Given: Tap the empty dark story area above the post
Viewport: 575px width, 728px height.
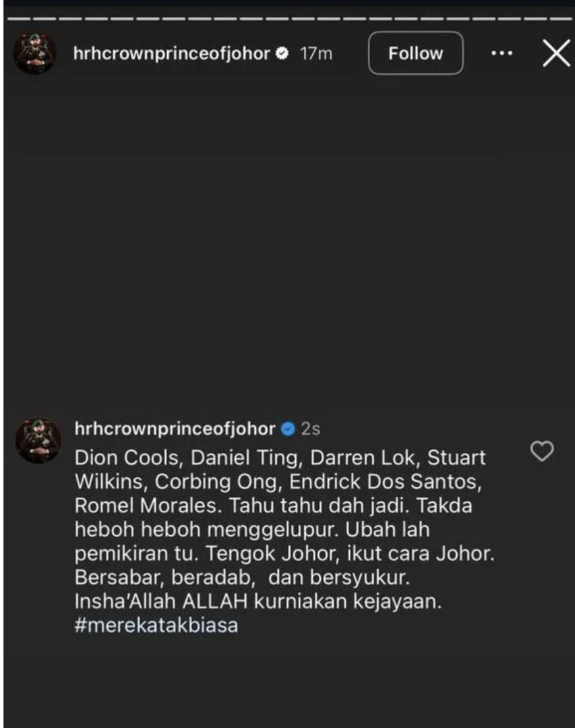Looking at the screenshot, I should [x=287, y=236].
